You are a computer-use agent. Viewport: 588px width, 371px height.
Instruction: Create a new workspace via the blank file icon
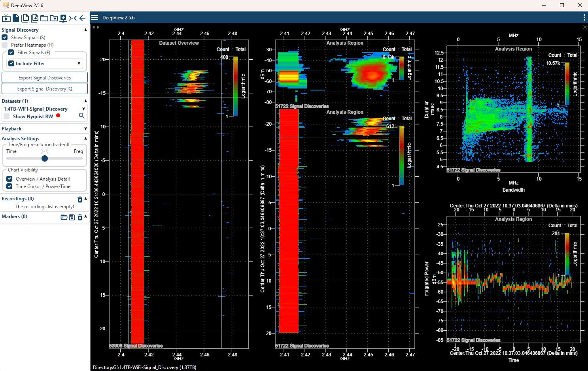[15, 18]
